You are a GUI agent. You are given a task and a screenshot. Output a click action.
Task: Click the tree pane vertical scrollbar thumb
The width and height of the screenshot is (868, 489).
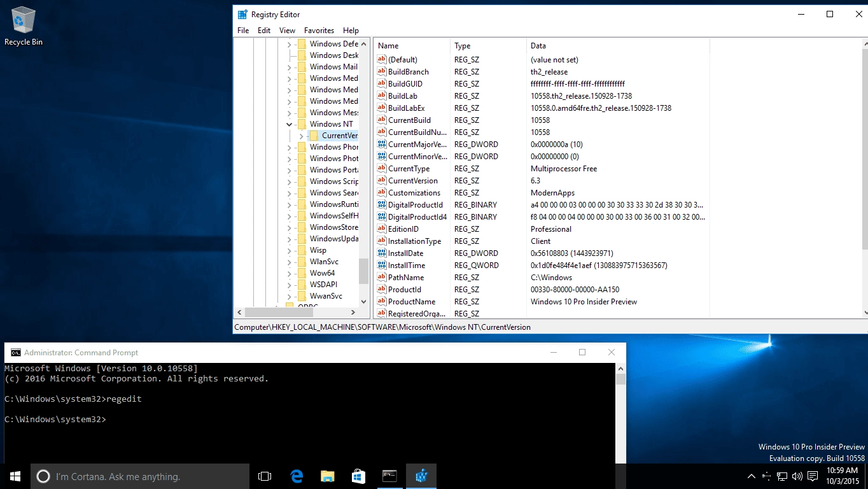coord(364,271)
